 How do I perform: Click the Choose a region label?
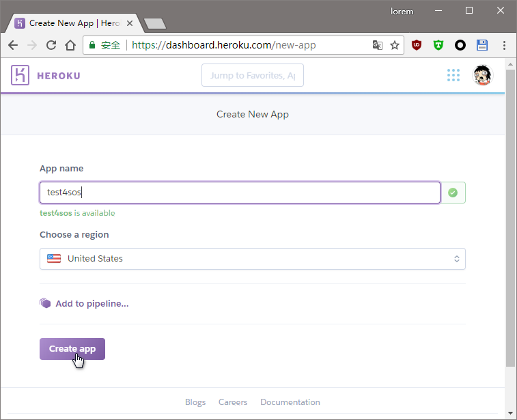coord(74,235)
